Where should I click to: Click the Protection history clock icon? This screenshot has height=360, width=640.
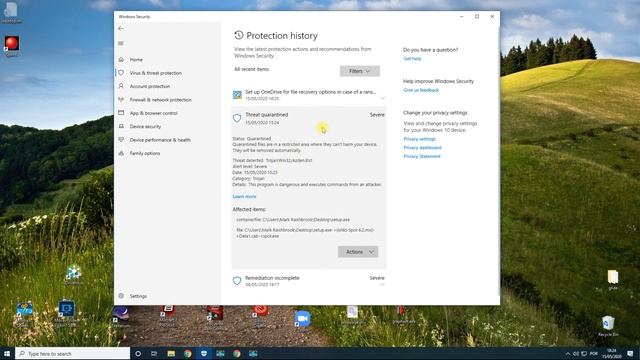[239, 35]
